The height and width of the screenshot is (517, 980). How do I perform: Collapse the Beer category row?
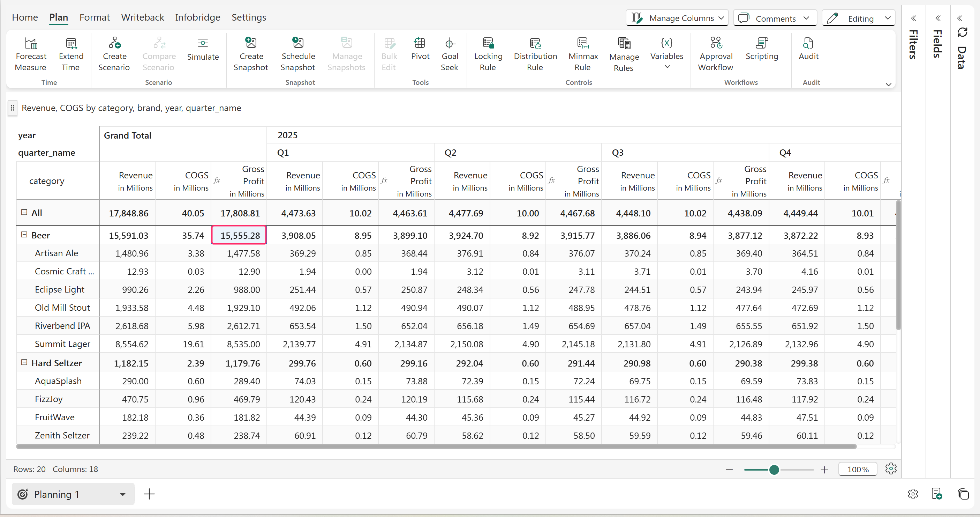pyautogui.click(x=24, y=235)
